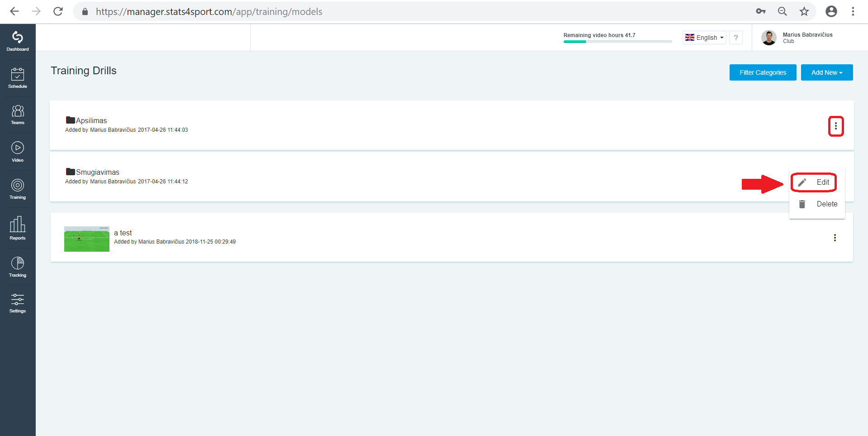Open the Chrome three-dot menu
The image size is (868, 436).
853,11
